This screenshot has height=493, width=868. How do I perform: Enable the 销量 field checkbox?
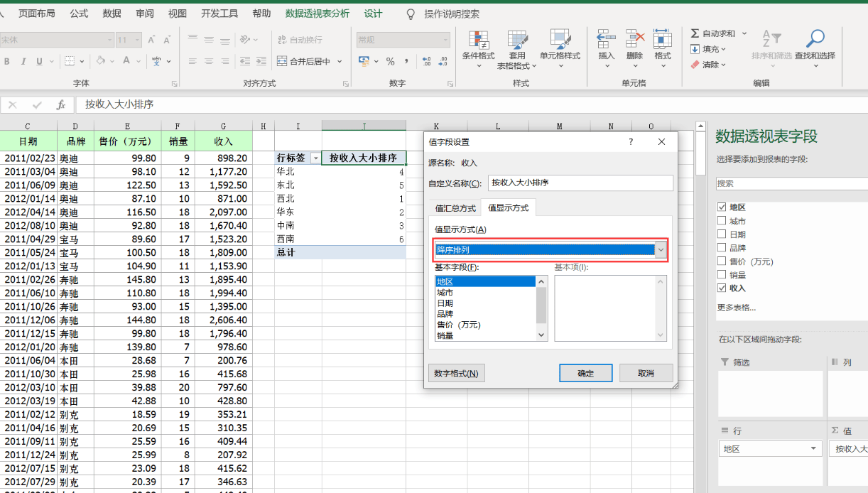click(x=722, y=275)
